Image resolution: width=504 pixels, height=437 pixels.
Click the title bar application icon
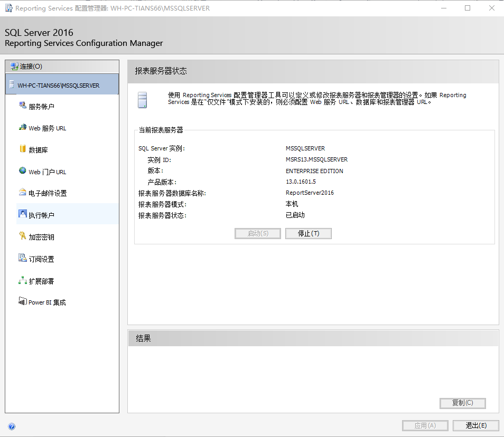8,8
